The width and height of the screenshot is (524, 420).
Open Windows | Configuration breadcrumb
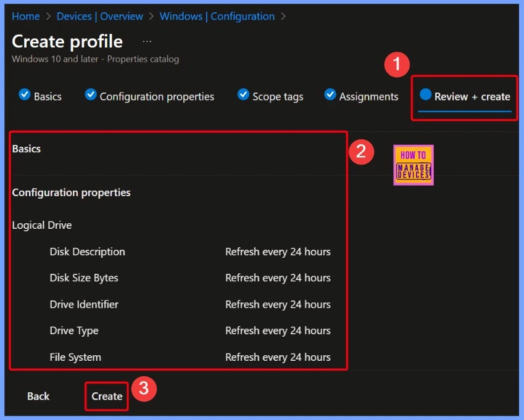pos(217,16)
